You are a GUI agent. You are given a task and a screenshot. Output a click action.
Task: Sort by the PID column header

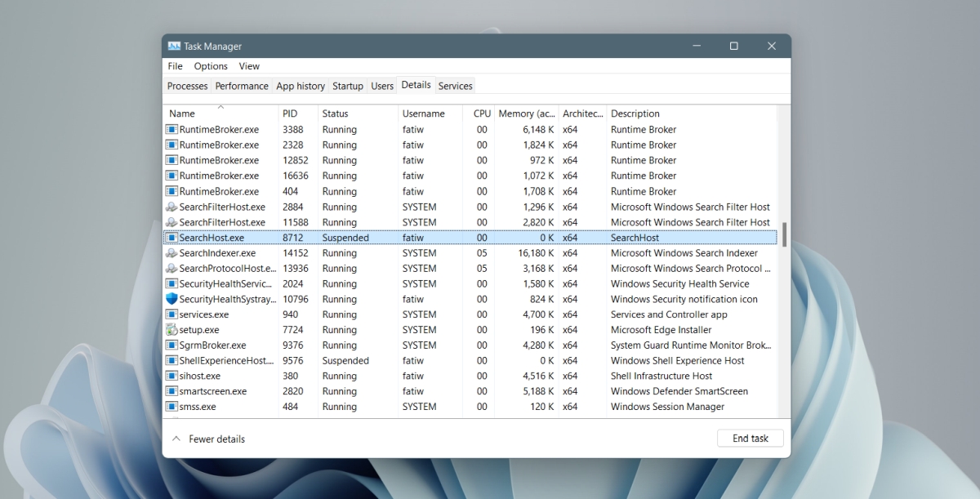coord(297,114)
